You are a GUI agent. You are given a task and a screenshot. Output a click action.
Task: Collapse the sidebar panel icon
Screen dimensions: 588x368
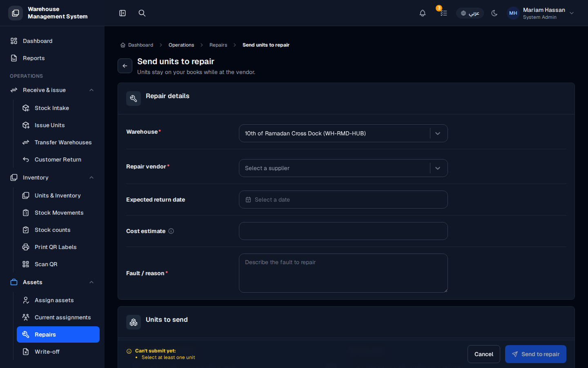pos(122,13)
